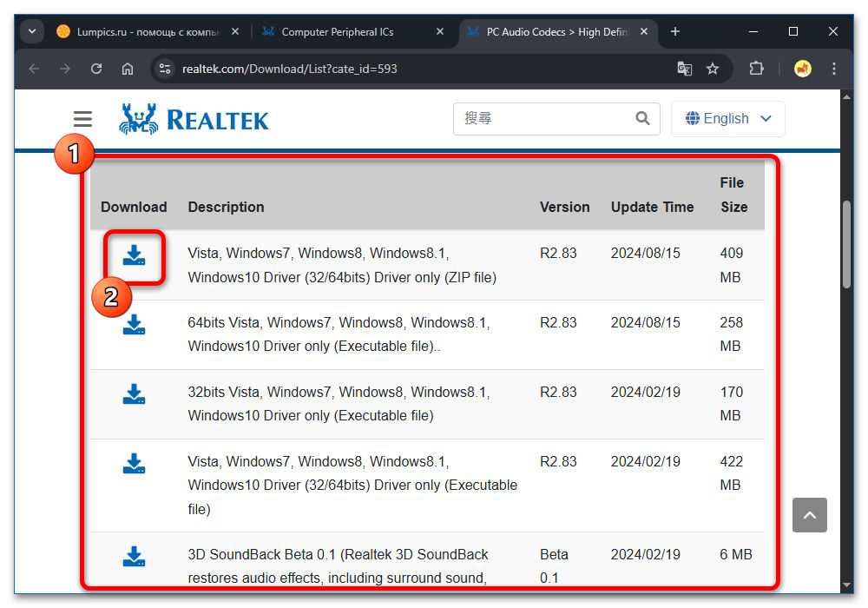This screenshot has width=868, height=608.
Task: Click the "170 MB" file size cell
Action: click(731, 404)
